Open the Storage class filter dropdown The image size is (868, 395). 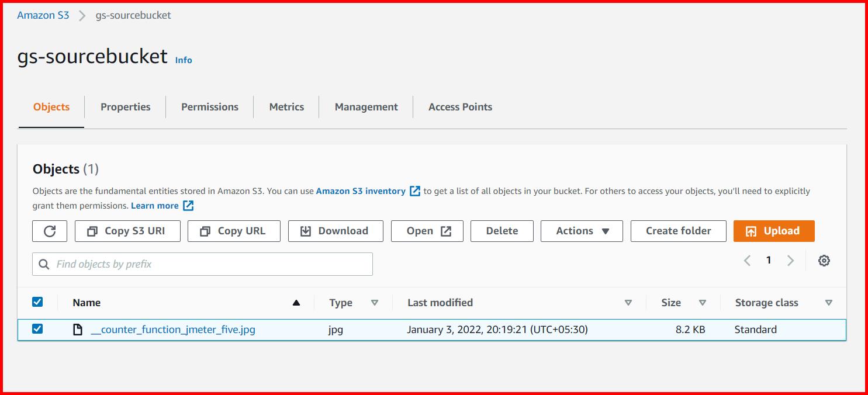coord(829,303)
